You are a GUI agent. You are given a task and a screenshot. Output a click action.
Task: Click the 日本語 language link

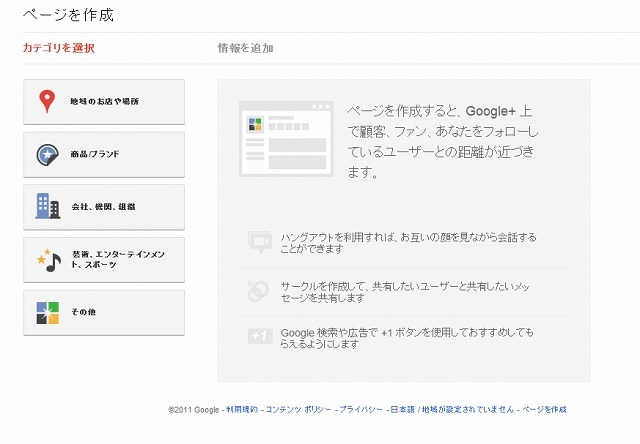coord(402,409)
